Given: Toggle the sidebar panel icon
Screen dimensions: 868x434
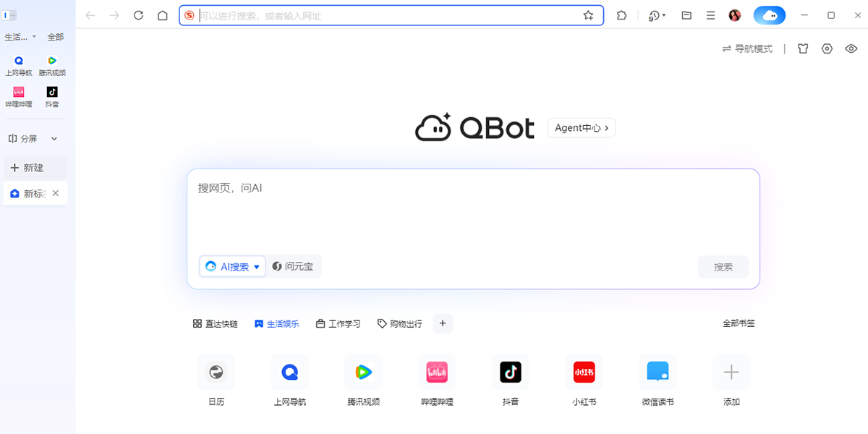Looking at the screenshot, I should [x=10, y=15].
